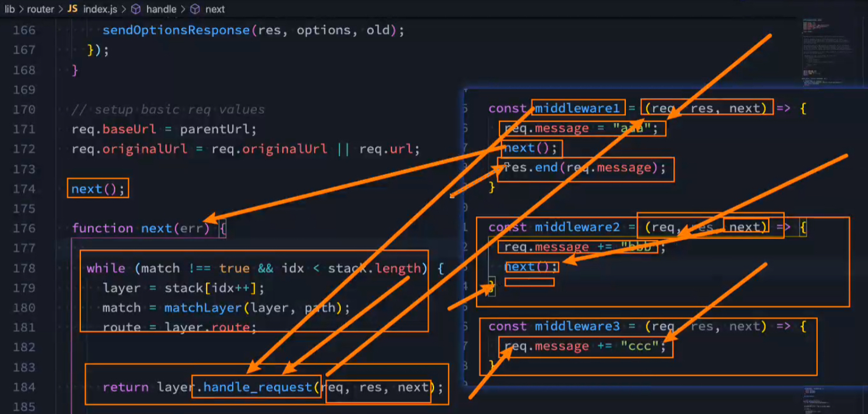This screenshot has height=414, width=868.
Task: Expand the handle symbol breadcrumb
Action: [x=161, y=9]
